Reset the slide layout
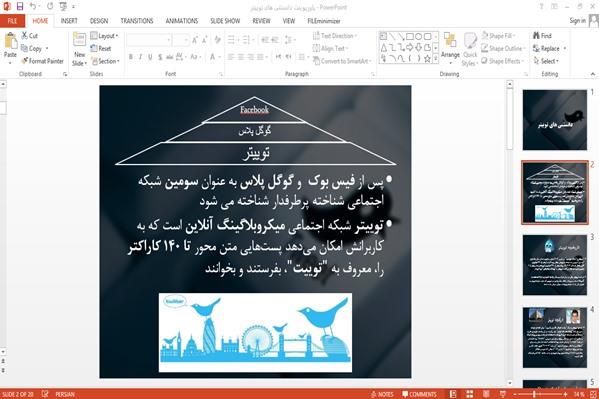 pyautogui.click(x=101, y=49)
